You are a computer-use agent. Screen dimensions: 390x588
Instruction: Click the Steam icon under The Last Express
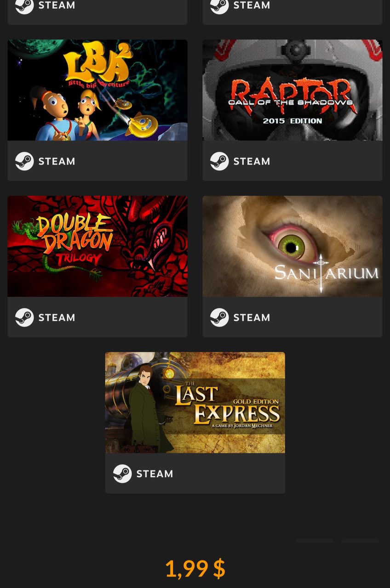click(122, 474)
